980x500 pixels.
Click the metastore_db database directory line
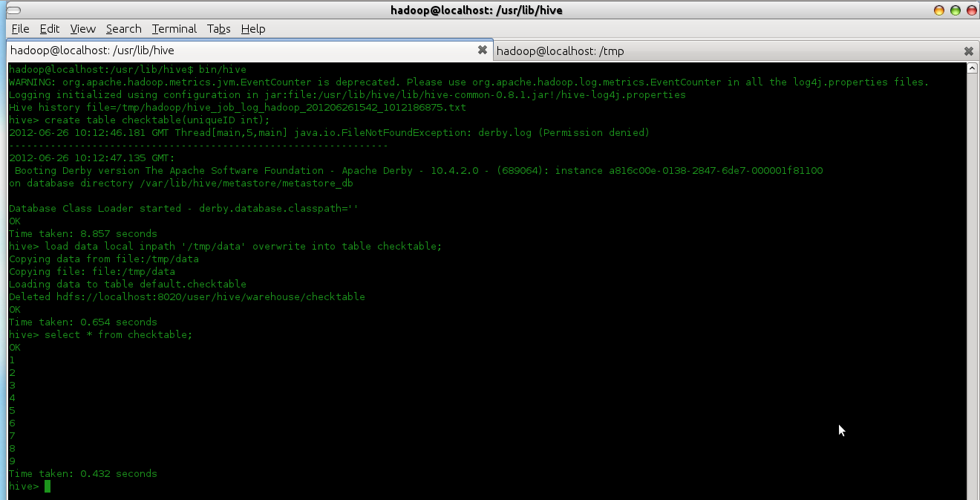coord(181,184)
